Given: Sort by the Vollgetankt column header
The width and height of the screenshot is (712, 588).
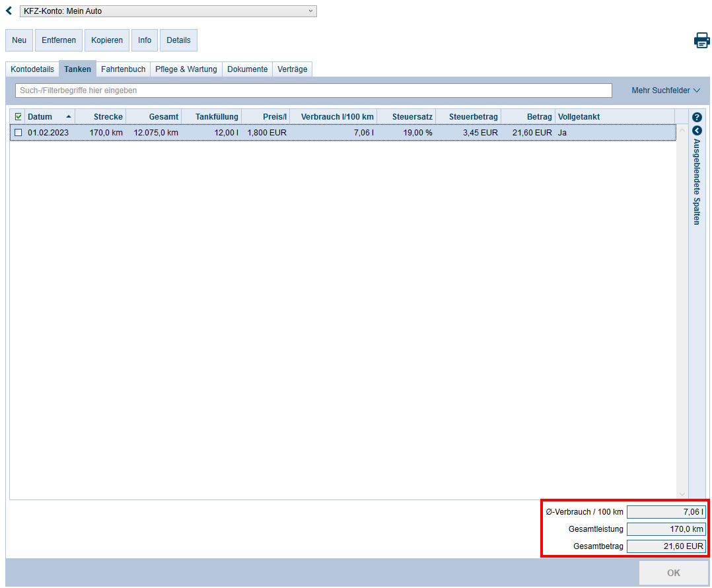Looking at the screenshot, I should [615, 117].
